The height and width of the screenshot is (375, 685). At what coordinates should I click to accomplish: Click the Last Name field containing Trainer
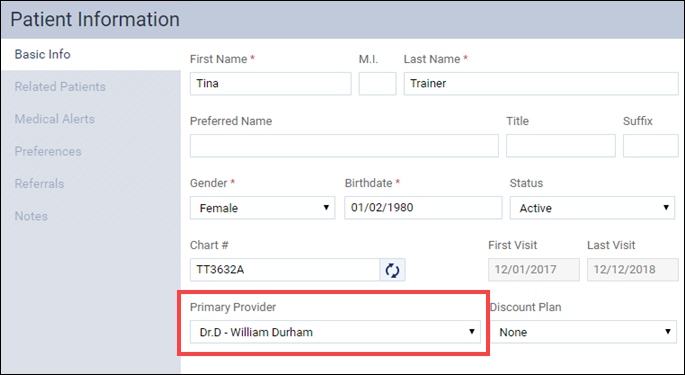coord(541,83)
